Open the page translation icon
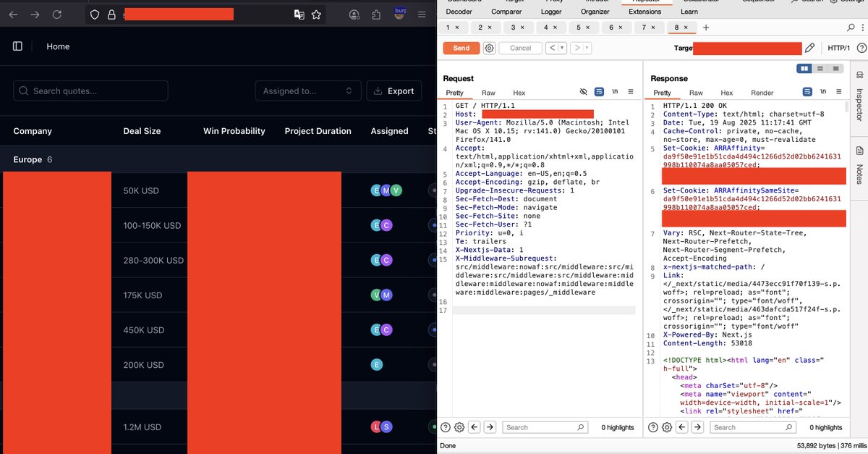Viewport: 868px width, 454px height. 299,14
